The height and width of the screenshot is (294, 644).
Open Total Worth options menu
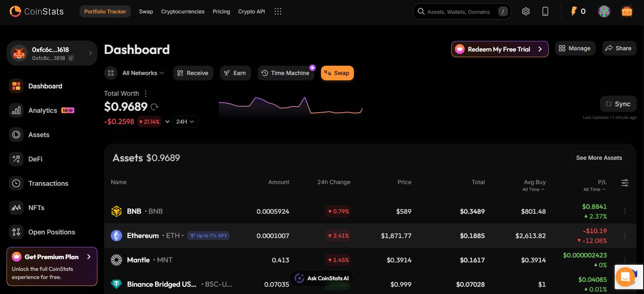146,94
